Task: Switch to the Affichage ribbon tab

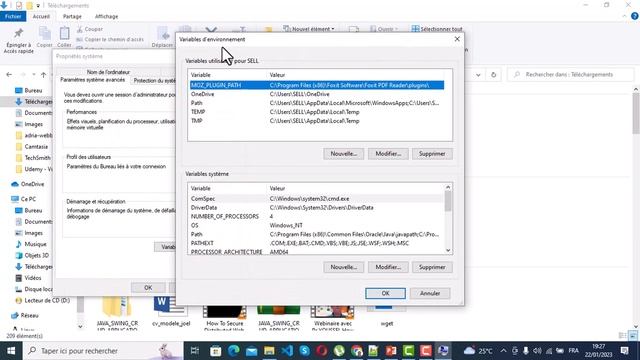Action: (x=107, y=16)
